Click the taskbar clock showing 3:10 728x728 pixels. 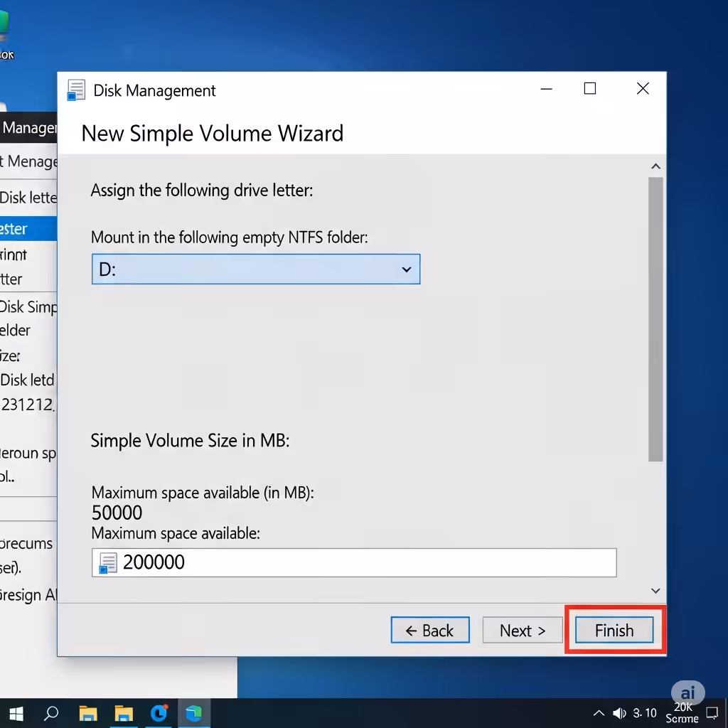(x=645, y=712)
